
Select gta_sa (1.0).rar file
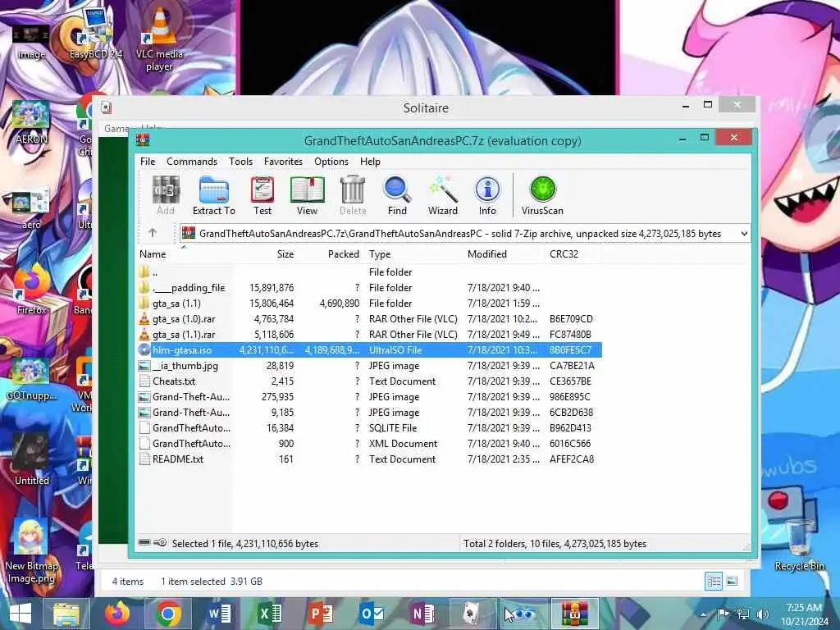pos(370,319)
